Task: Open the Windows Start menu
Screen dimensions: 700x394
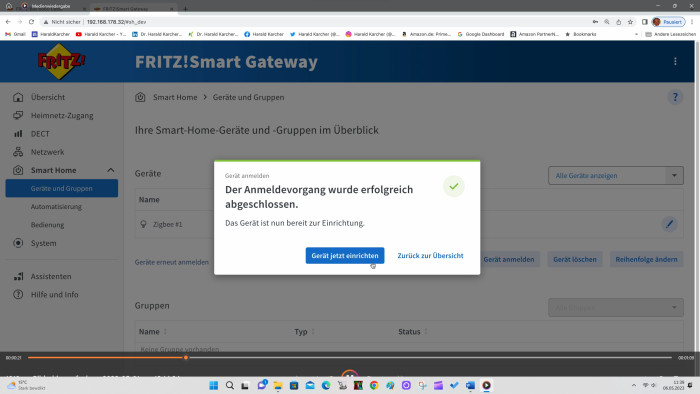Action: 214,385
